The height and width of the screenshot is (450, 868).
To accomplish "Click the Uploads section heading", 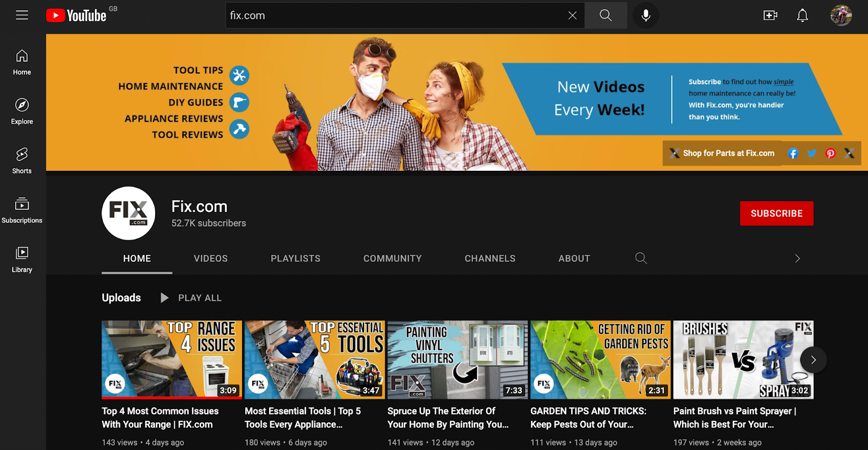I will pyautogui.click(x=122, y=298).
